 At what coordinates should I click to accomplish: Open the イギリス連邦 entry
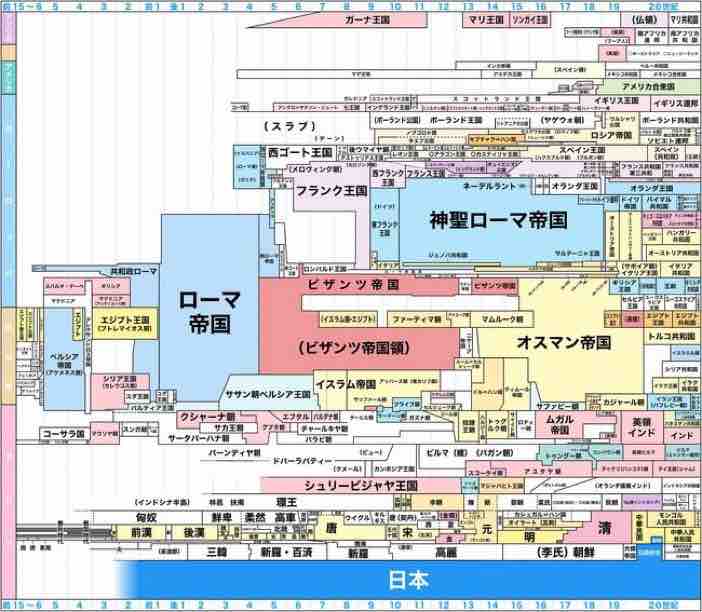pos(675,103)
